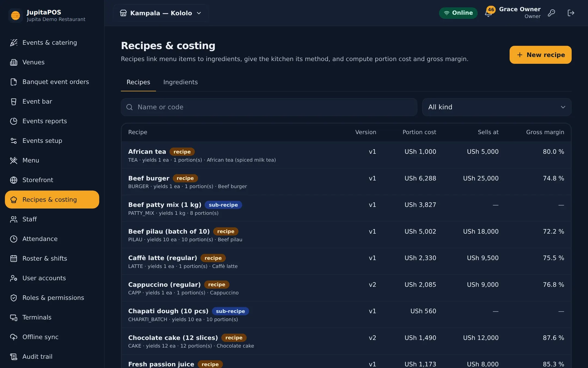This screenshot has height=368, width=588.
Task: Open the African tea recipe row
Action: click(x=346, y=155)
